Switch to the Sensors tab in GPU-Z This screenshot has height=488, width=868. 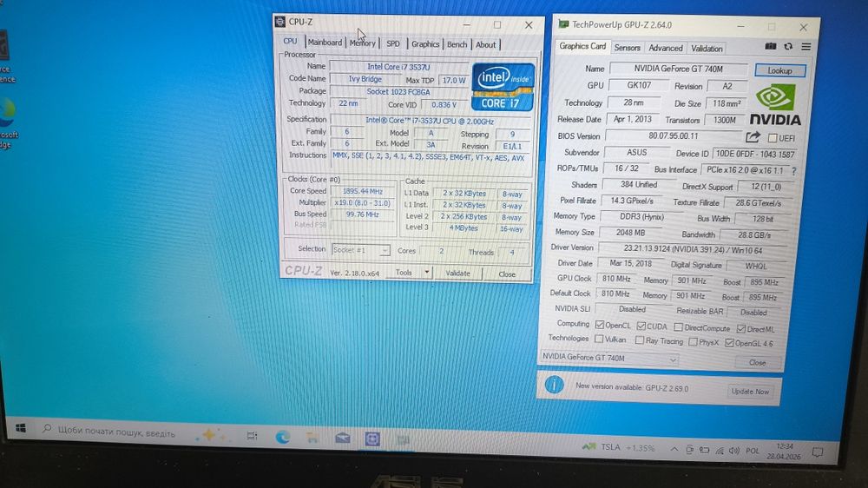tap(628, 48)
